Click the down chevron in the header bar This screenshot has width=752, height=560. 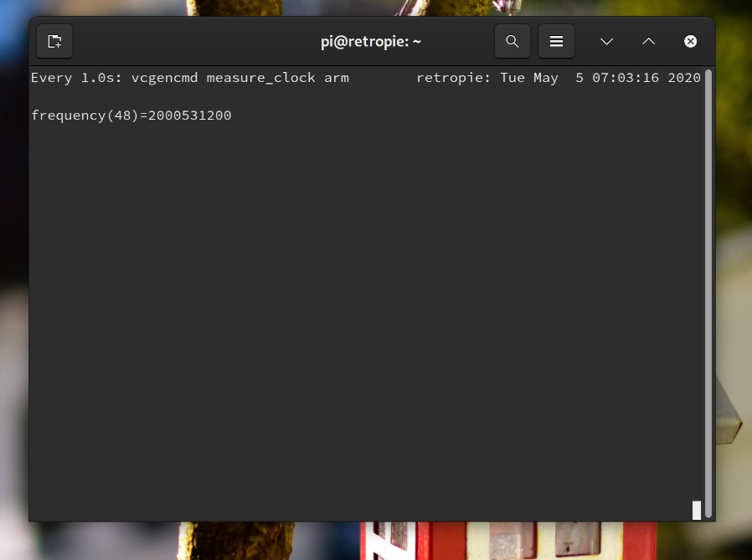tap(606, 41)
